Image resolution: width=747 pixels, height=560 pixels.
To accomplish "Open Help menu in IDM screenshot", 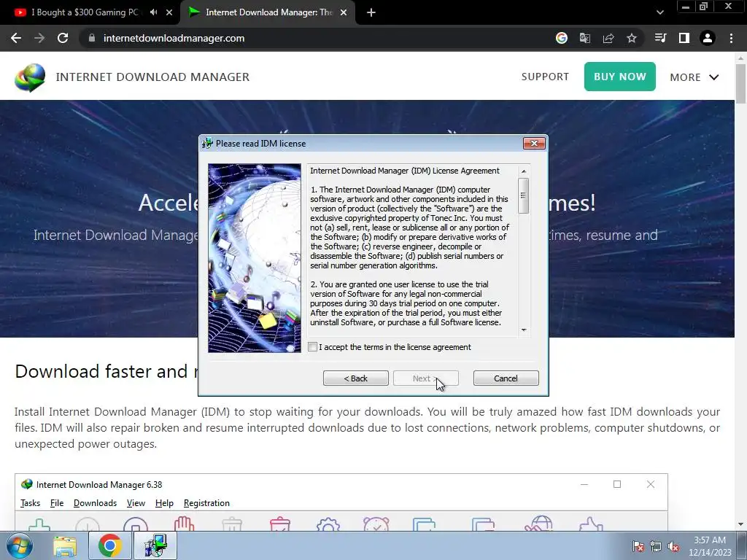I will [164, 503].
